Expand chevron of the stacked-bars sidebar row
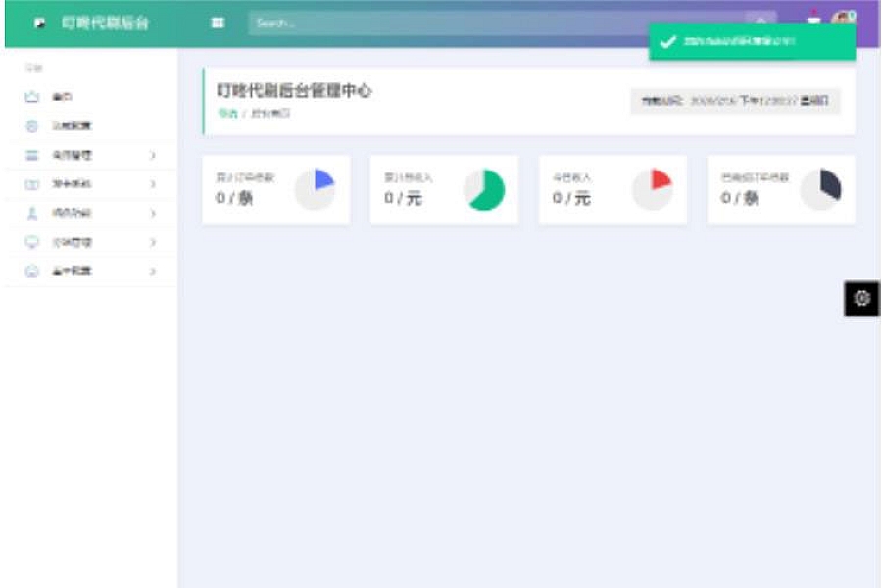 click(x=153, y=155)
